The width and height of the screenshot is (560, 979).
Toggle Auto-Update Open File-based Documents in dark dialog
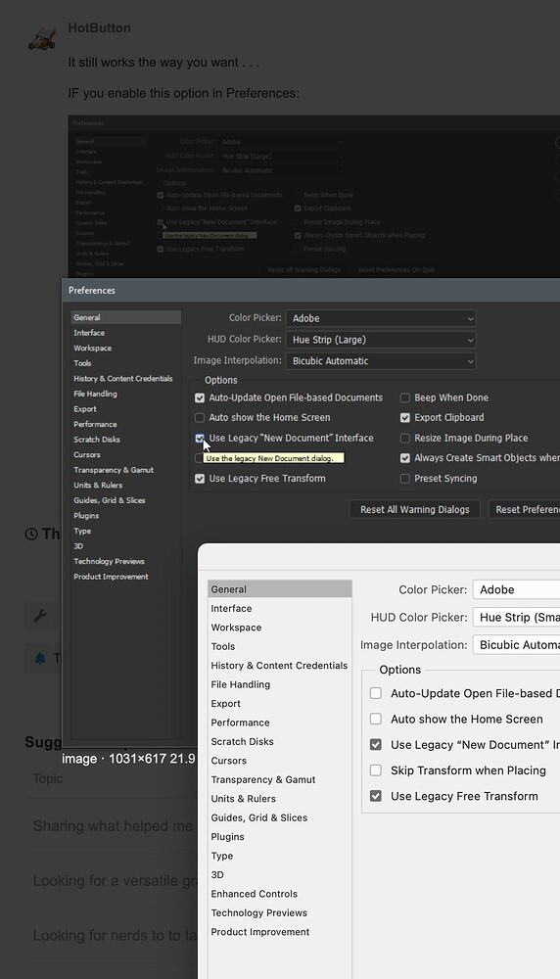[x=200, y=397]
